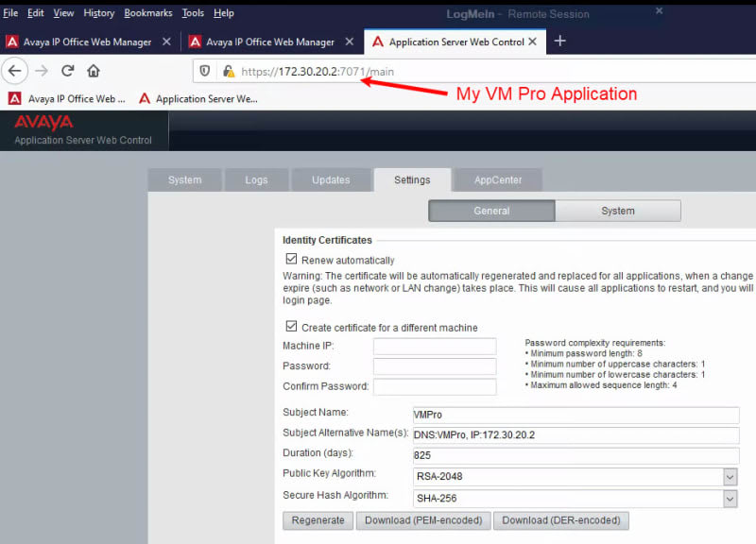Viewport: 756px width, 544px height.
Task: Click the Confirm Password input field
Action: pyautogui.click(x=435, y=386)
